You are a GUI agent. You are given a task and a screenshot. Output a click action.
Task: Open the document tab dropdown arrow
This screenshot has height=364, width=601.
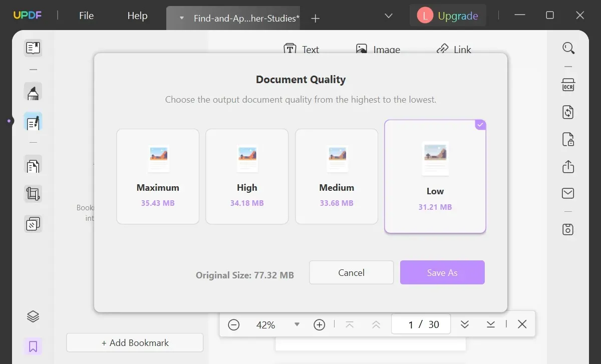181,18
